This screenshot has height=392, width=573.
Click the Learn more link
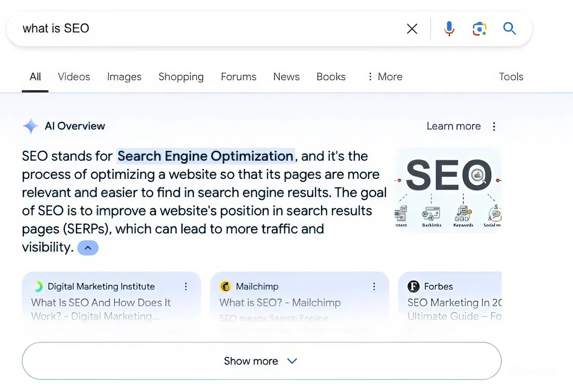[x=453, y=126]
